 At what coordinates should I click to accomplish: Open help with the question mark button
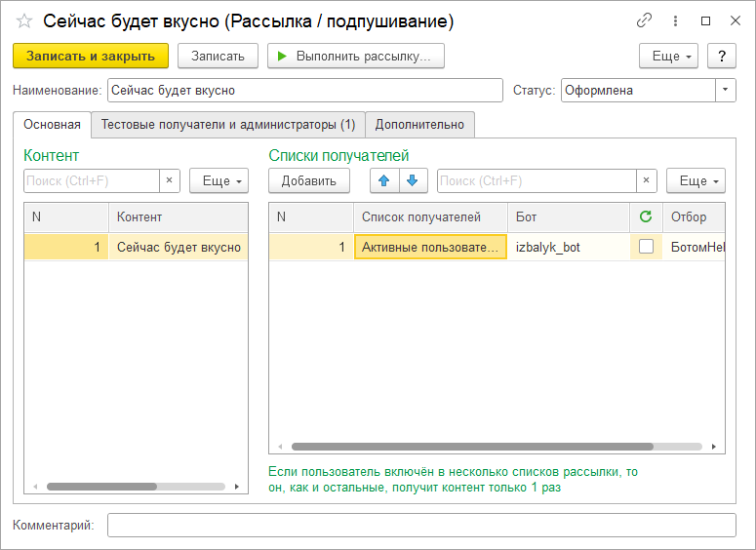coord(722,56)
